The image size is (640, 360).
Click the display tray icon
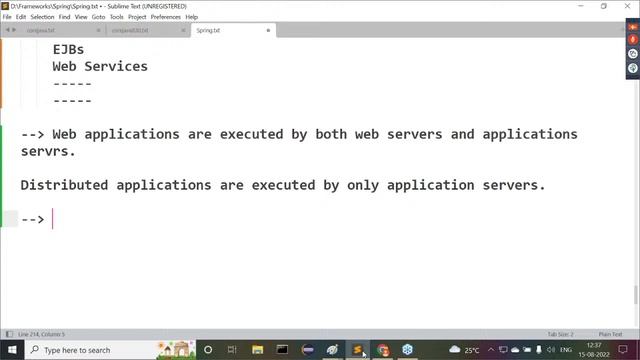click(x=503, y=350)
